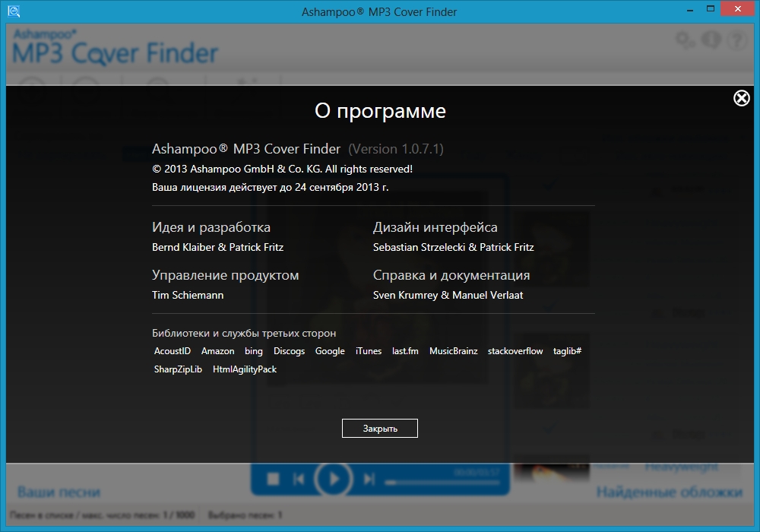The width and height of the screenshot is (760, 532).
Task: Open the Amazon service link
Action: pos(217,351)
